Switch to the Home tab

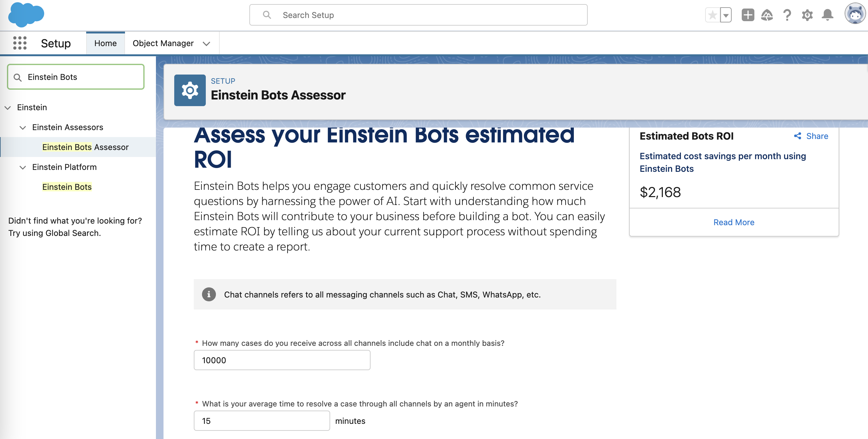(x=105, y=43)
